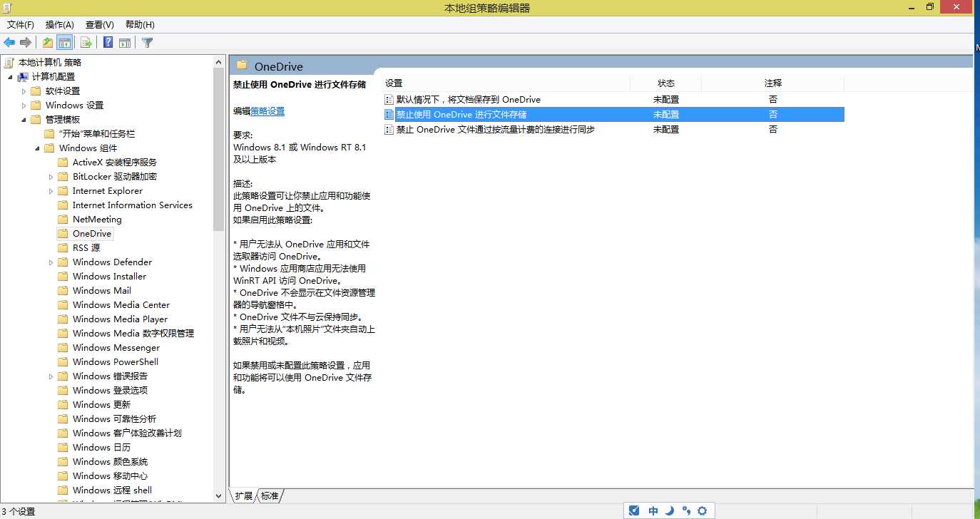This screenshot has width=980, height=519.
Task: Open the 帮助(H) menu
Action: (x=140, y=24)
